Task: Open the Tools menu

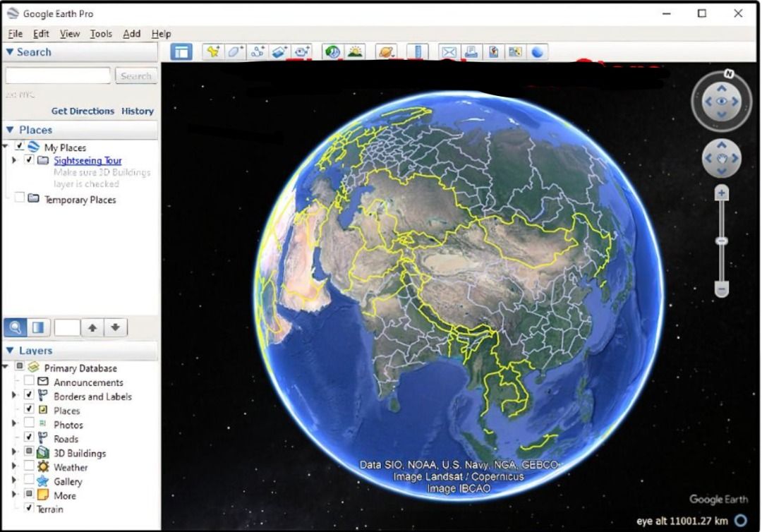Action: click(101, 34)
